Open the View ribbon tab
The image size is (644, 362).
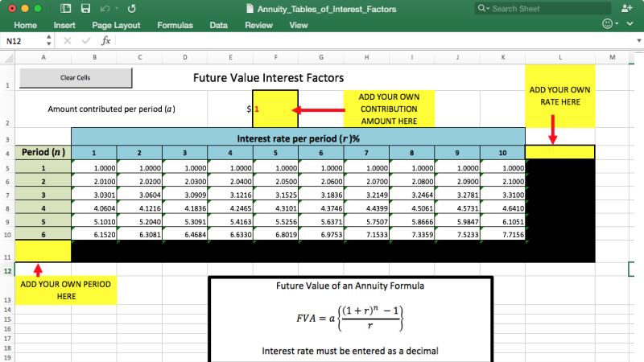click(x=299, y=25)
